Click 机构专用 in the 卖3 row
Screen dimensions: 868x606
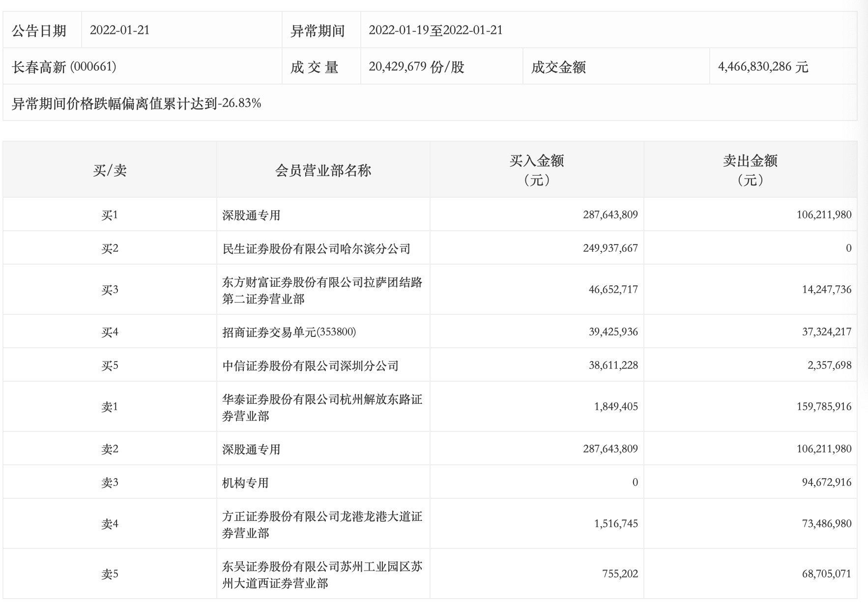(240, 482)
